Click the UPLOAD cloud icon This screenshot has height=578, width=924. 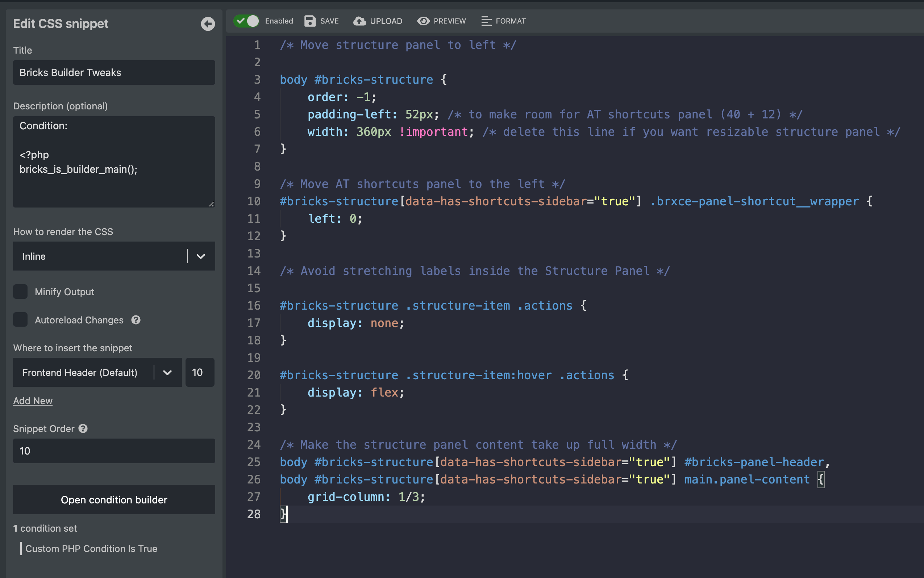coord(359,21)
